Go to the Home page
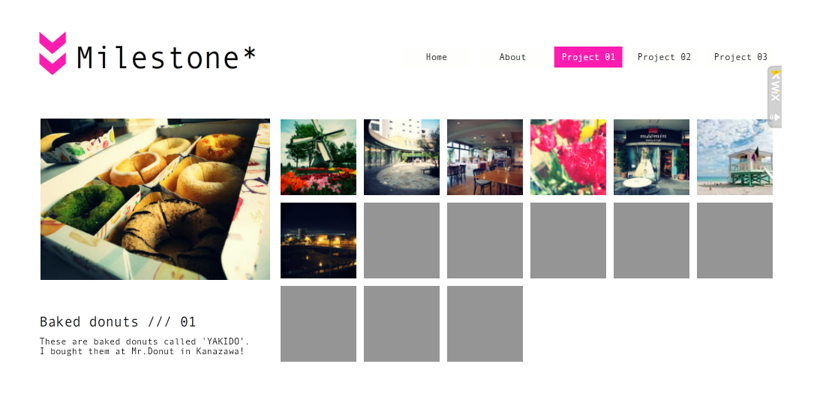 [436, 57]
